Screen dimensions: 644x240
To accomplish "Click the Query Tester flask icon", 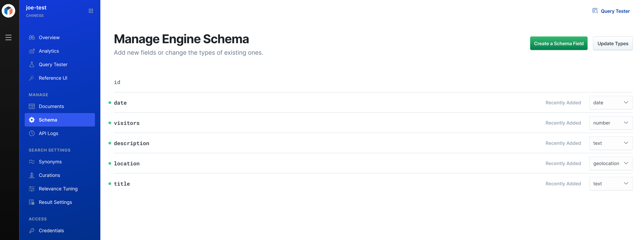I will coord(32,65).
